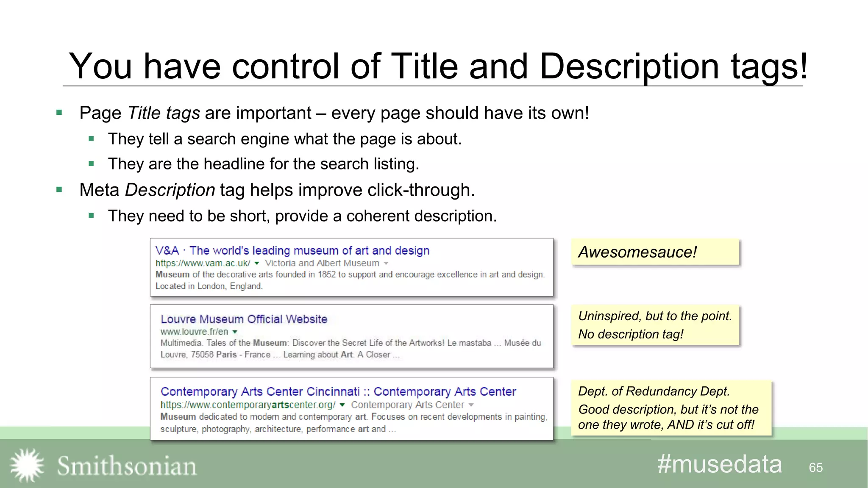Click the www.louvre.fr/en URL
The height and width of the screenshot is (488, 868).
tap(194, 332)
